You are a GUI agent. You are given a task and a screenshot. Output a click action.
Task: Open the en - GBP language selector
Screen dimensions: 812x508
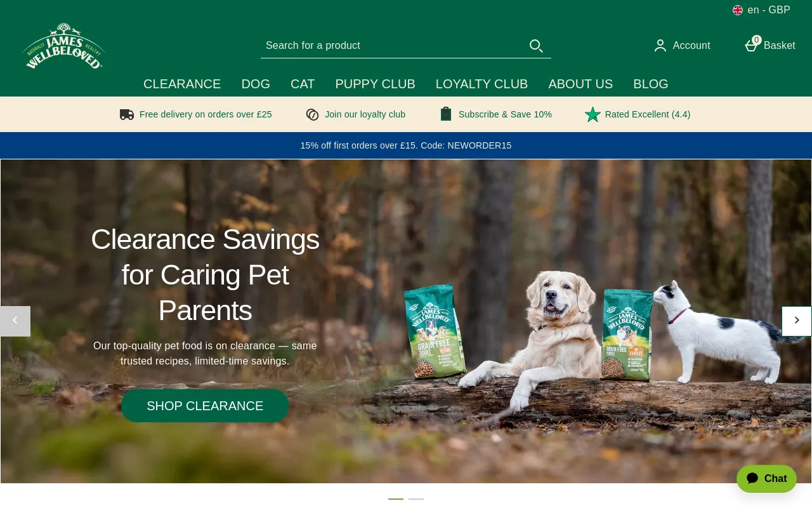coord(761,10)
